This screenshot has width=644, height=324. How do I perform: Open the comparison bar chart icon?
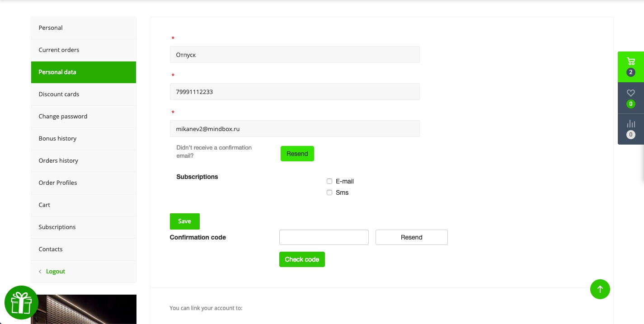[630, 124]
